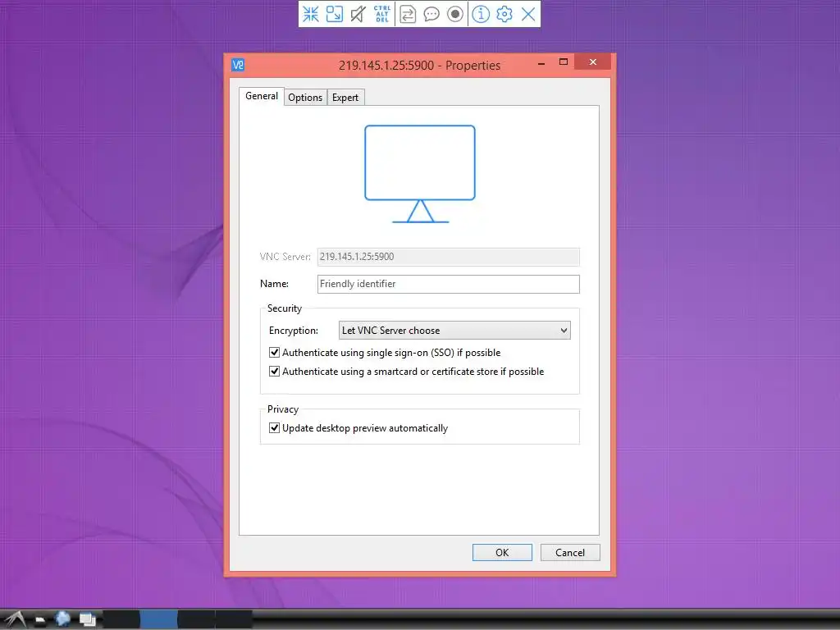The height and width of the screenshot is (630, 840).
Task: Send Ctrl+Alt+Del to remote computer
Action: point(382,14)
